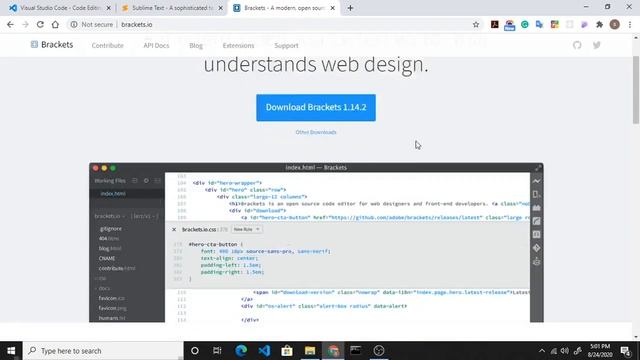Open Task View on taskbar
The height and width of the screenshot is (360, 640).
(217, 351)
